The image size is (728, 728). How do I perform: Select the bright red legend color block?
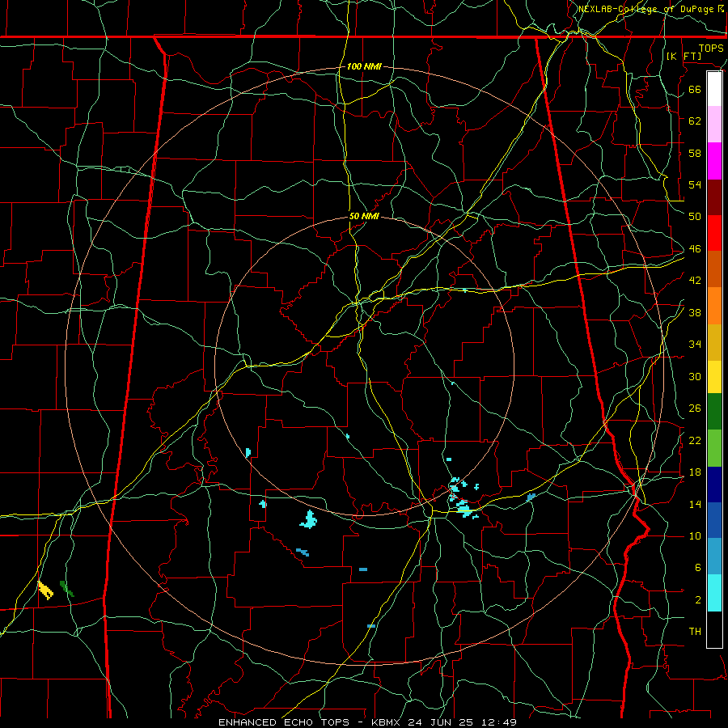[x=714, y=233]
